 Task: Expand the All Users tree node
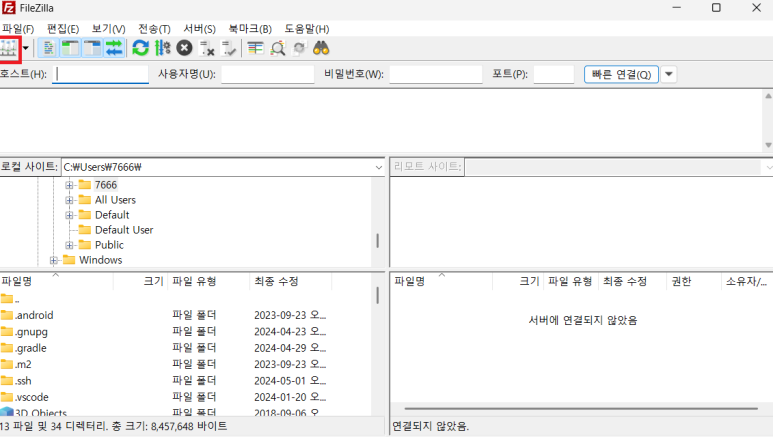pos(69,200)
